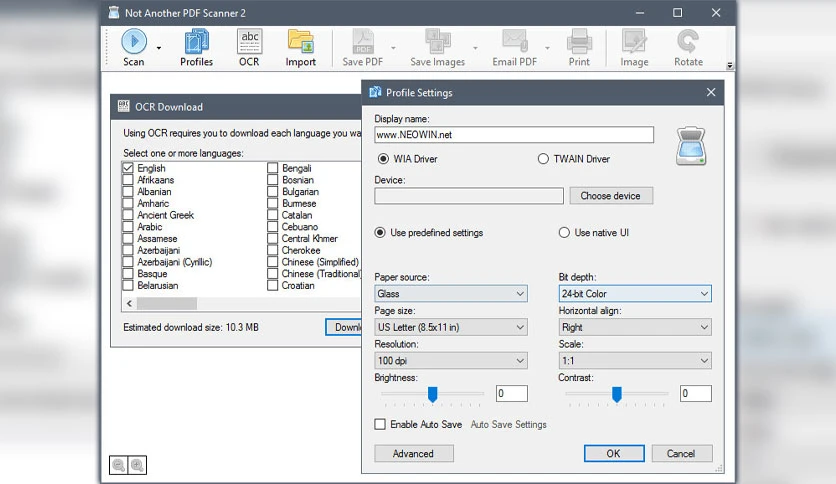Click the language list horizontal scrollbar thumb
This screenshot has height=484, width=836.
click(167, 303)
